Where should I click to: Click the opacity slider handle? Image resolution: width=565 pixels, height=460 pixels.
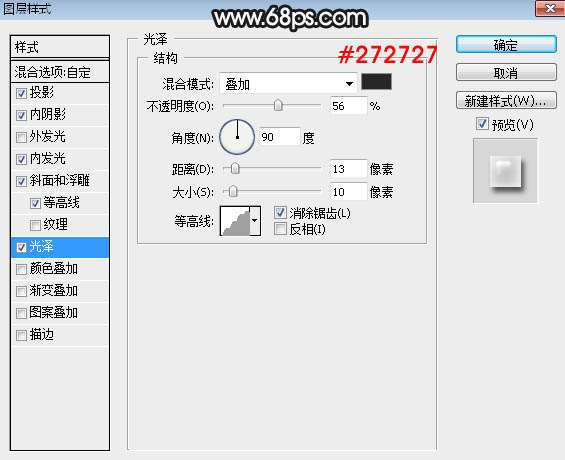pos(278,106)
